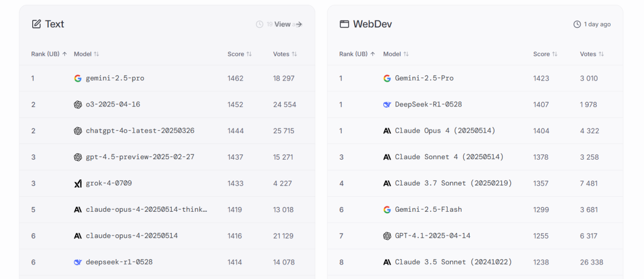Screen dimensions: 644x279
Task: Sort the WebDev table by Model
Action: click(396, 54)
